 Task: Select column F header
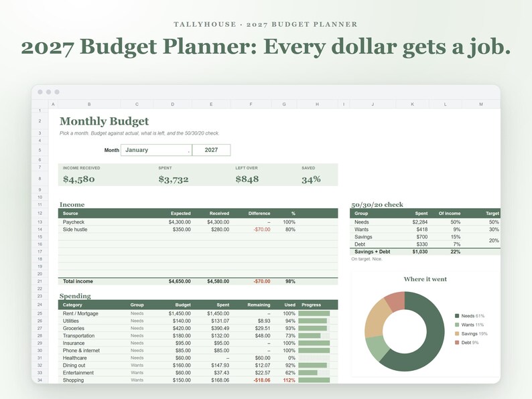tap(251, 104)
